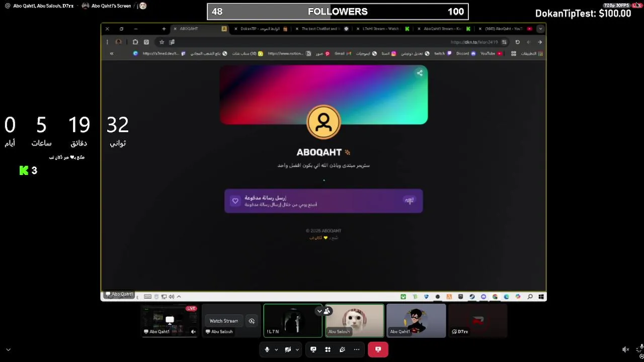This screenshot has height=362, width=644.
Task: Open twitch bookmark in bookmarks bar
Action: coord(443,53)
